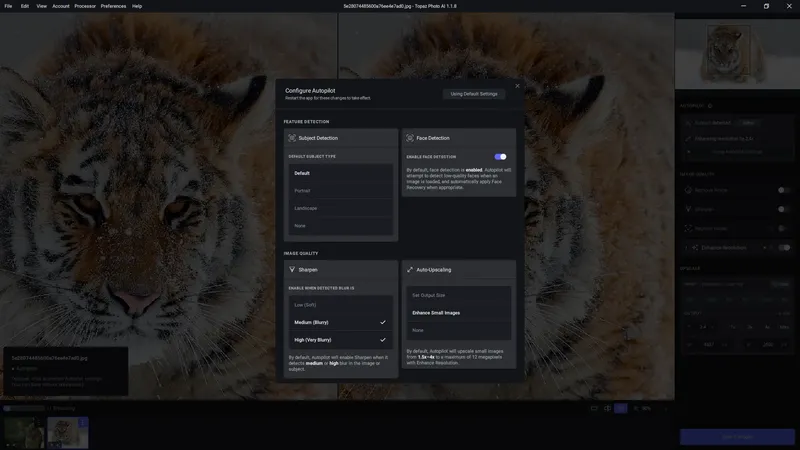This screenshot has height=450, width=800.
Task: Open the zoom level 90% control
Action: click(642, 409)
